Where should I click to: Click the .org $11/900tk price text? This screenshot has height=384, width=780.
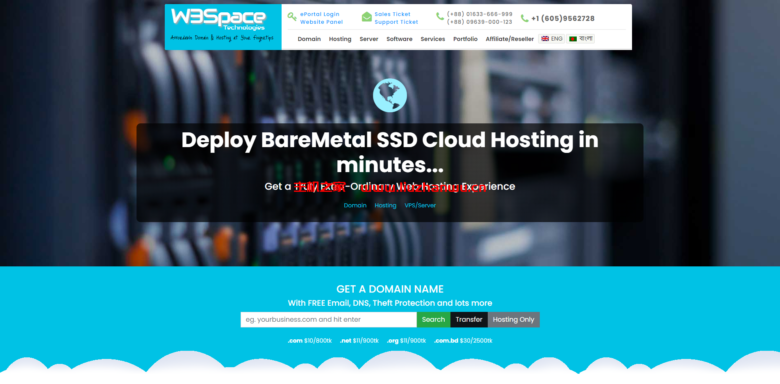point(406,341)
